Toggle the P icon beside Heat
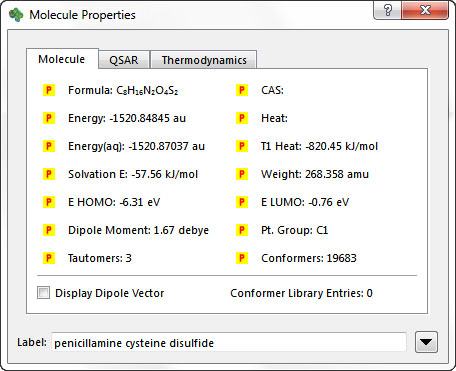Screen dimensions: 456x371 tap(242, 118)
